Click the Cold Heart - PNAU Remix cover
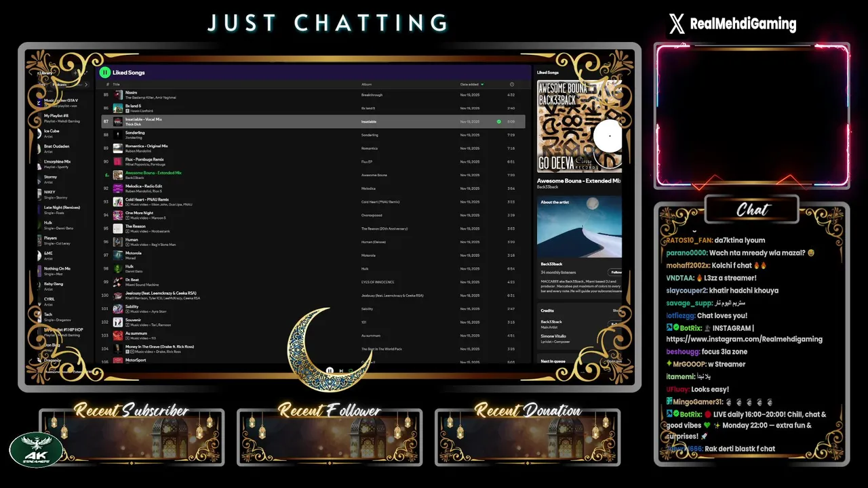 point(118,202)
